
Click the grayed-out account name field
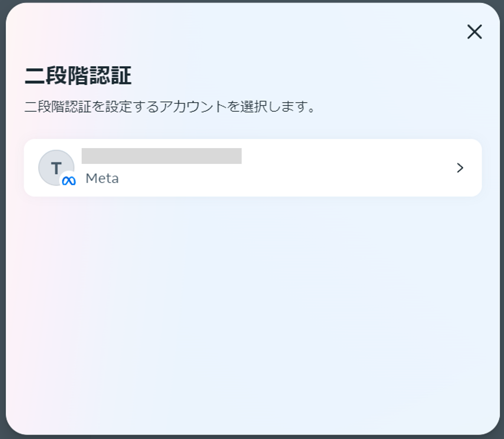[161, 156]
